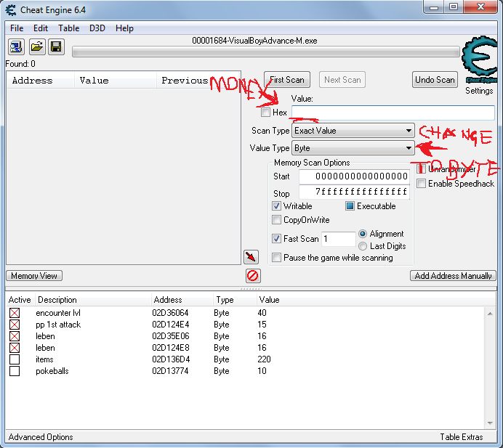Click the red clear address list icon
The image size is (503, 448).
(x=253, y=276)
